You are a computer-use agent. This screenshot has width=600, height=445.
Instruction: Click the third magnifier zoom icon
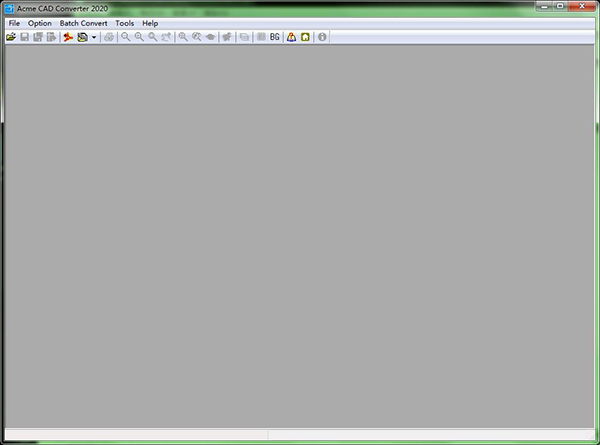(152, 37)
